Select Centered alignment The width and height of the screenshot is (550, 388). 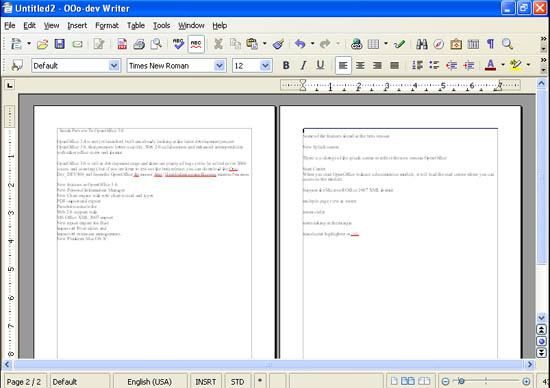tap(360, 66)
